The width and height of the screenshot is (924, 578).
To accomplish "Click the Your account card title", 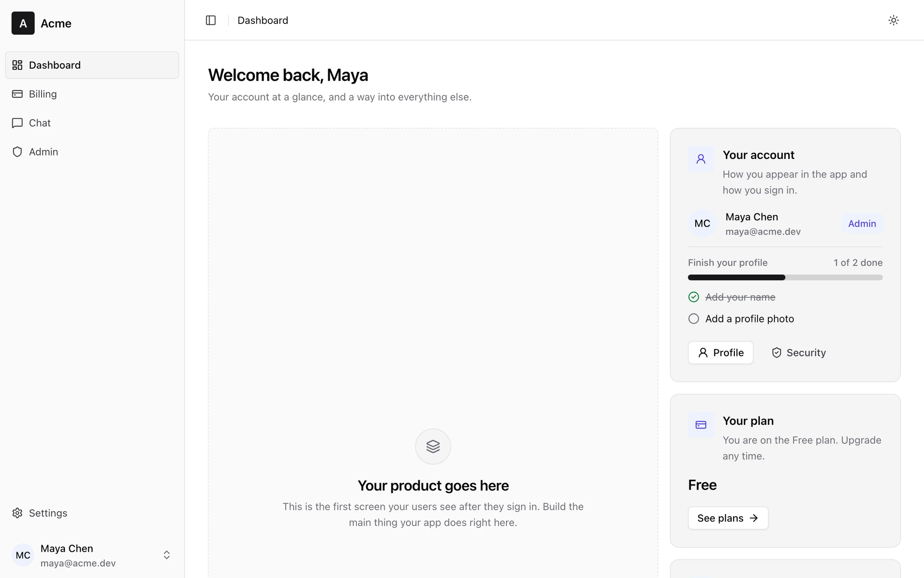I will pos(758,155).
